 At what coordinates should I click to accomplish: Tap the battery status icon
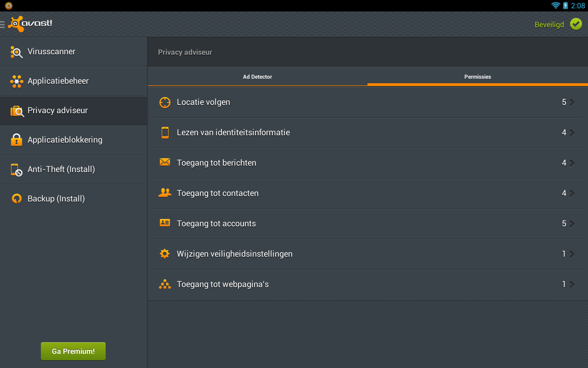click(565, 6)
